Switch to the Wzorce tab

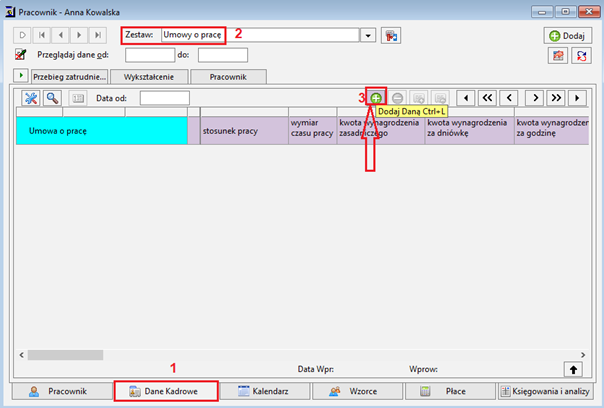357,391
